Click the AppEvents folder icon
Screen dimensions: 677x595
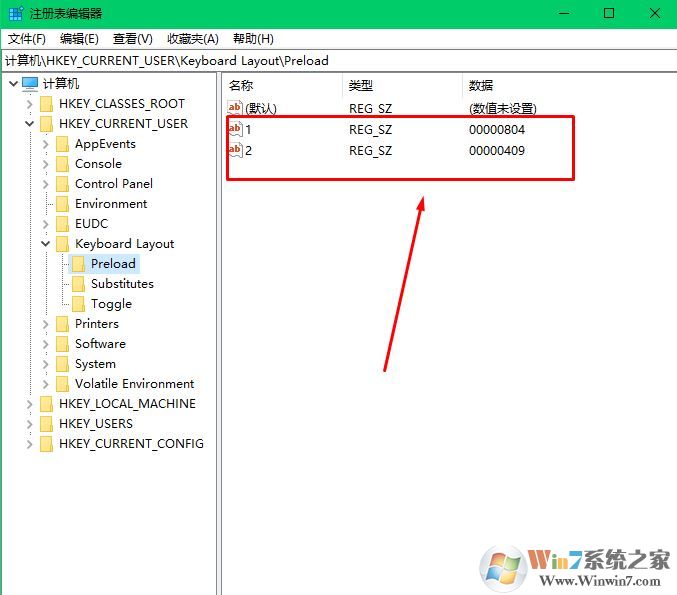[x=63, y=144]
